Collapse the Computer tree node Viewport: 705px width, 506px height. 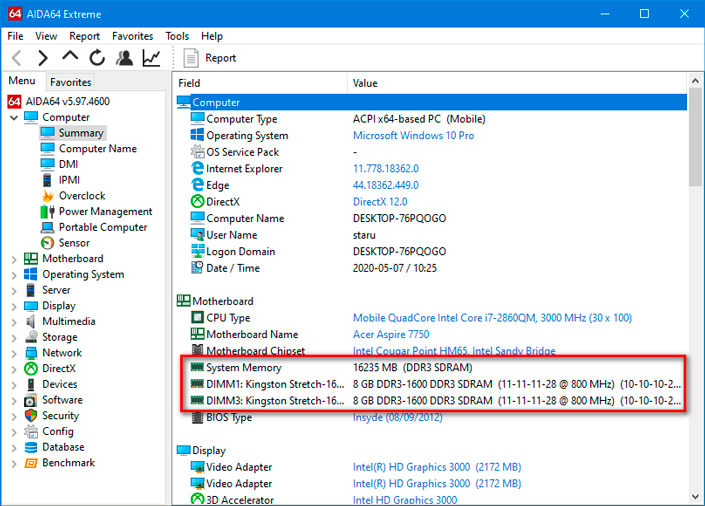click(x=14, y=117)
